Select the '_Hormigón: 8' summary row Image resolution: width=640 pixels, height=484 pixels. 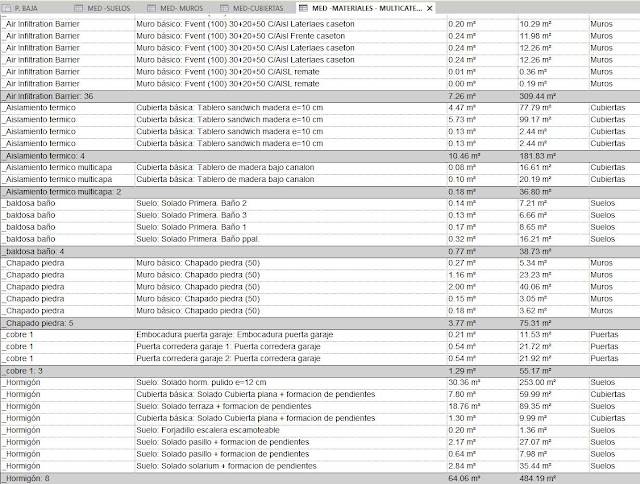click(320, 478)
